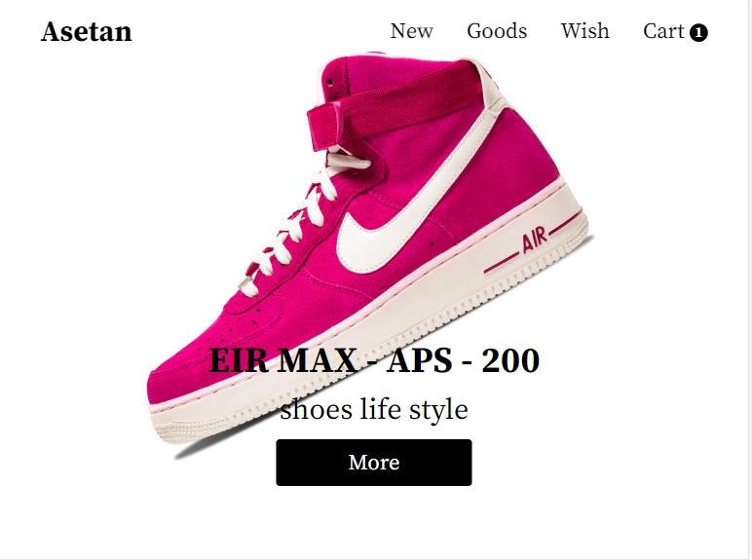Click the EIR MAX - APS - 200 heading

[374, 360]
